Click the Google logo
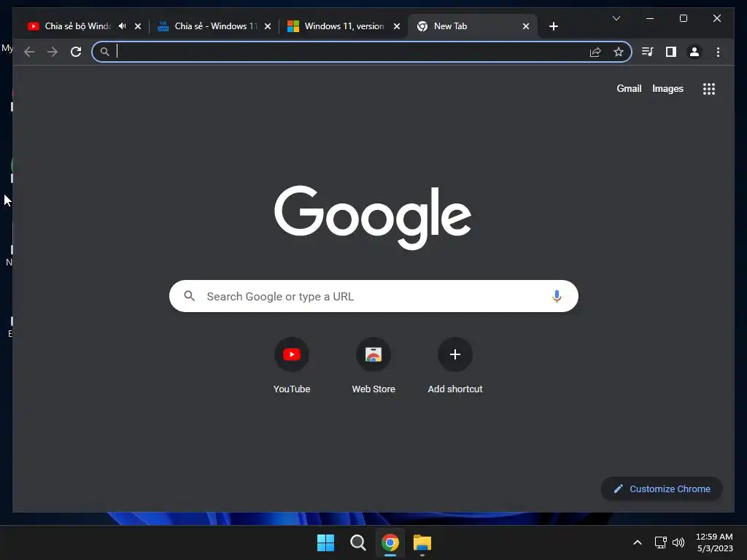 click(373, 217)
